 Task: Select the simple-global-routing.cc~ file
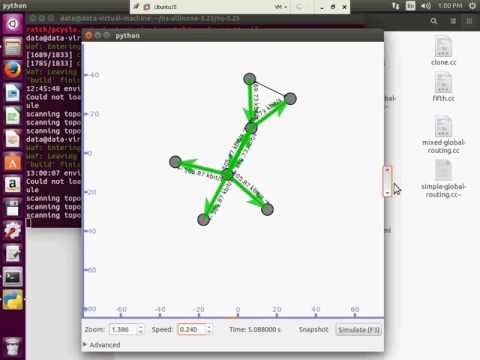(443, 170)
